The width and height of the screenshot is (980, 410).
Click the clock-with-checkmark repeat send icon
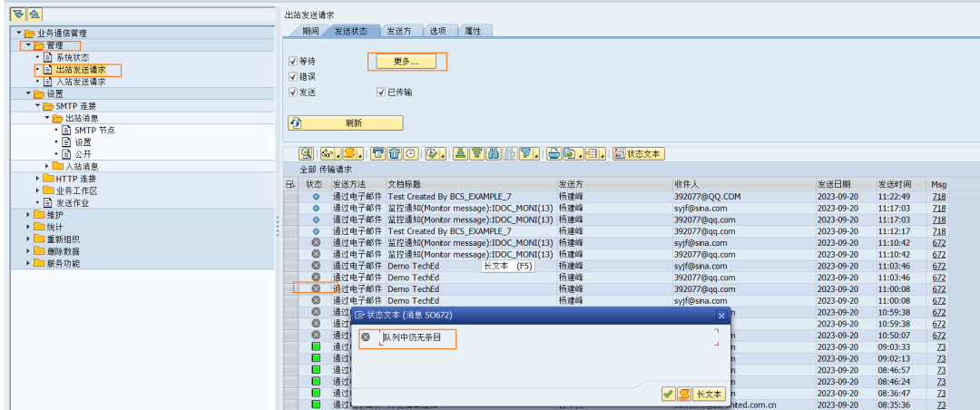click(435, 154)
